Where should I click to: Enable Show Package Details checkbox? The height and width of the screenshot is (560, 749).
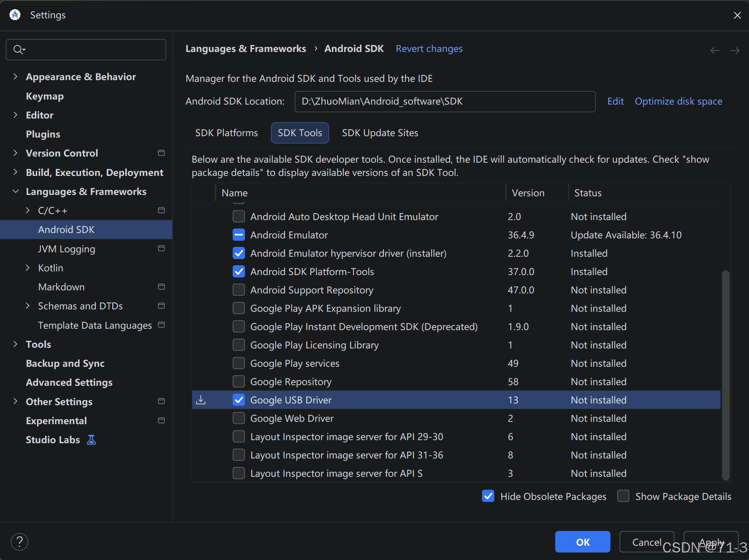coord(623,496)
